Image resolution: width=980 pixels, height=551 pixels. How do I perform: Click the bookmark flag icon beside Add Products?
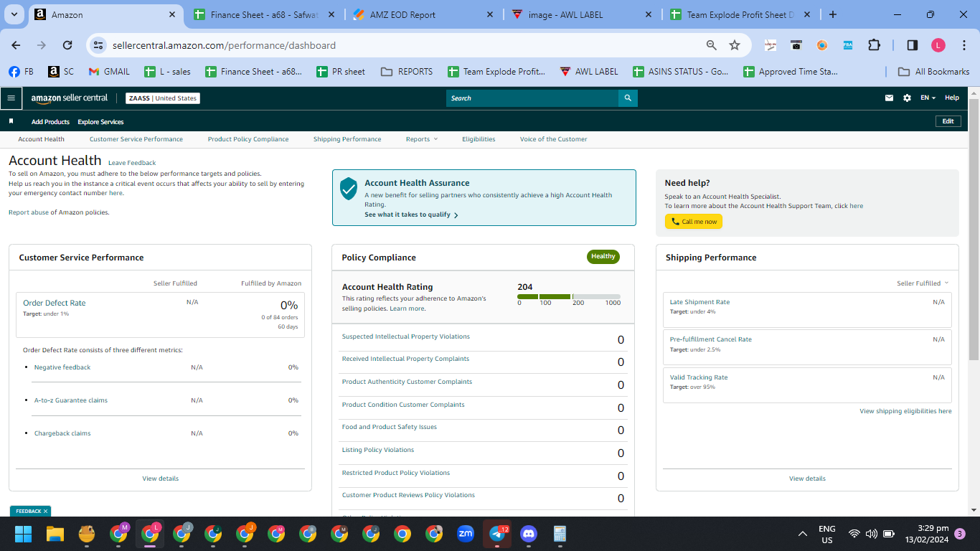pyautogui.click(x=11, y=121)
